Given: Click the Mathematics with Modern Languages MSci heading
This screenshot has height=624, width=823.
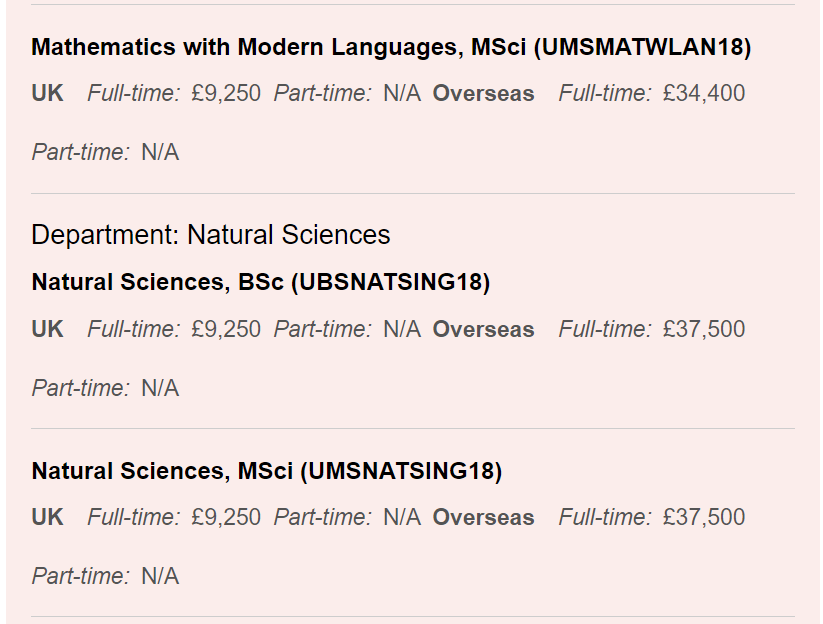Looking at the screenshot, I should 391,47.
